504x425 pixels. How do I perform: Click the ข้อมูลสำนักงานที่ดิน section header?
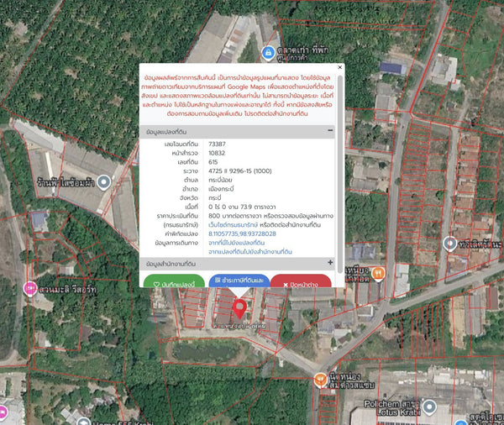[237, 263]
